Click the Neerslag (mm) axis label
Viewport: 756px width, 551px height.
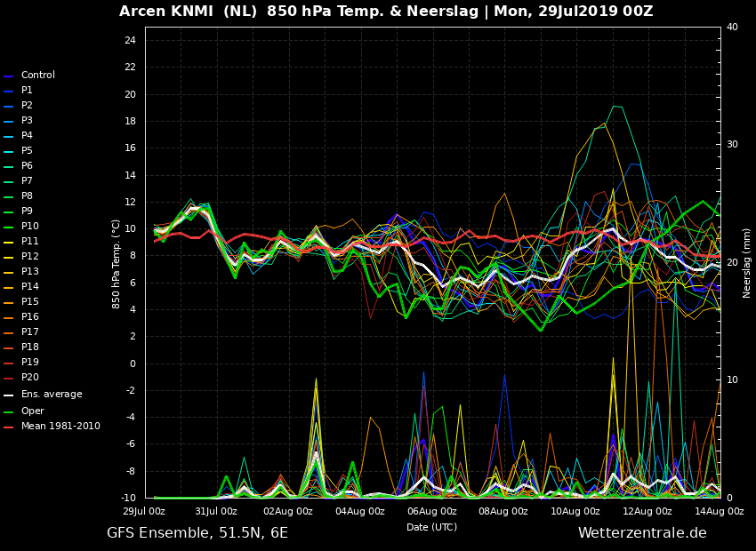(x=746, y=262)
